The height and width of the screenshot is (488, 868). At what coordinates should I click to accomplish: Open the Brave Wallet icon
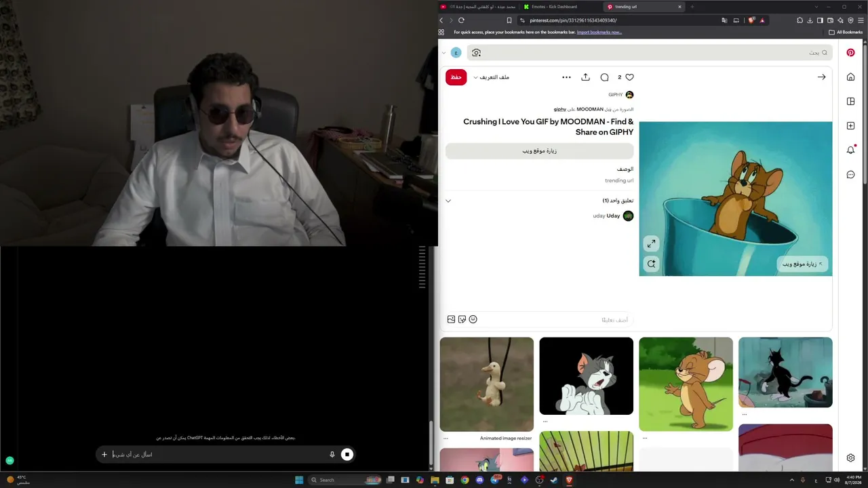[x=830, y=20]
